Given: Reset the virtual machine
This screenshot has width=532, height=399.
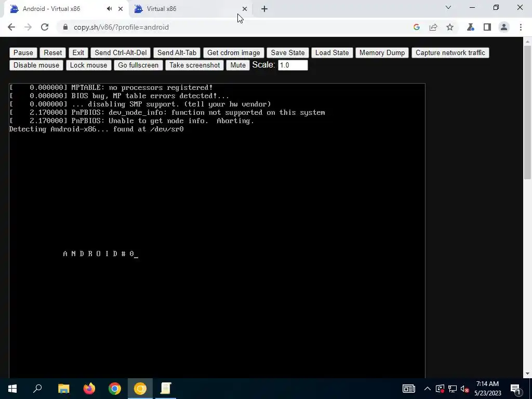Looking at the screenshot, I should pos(52,52).
